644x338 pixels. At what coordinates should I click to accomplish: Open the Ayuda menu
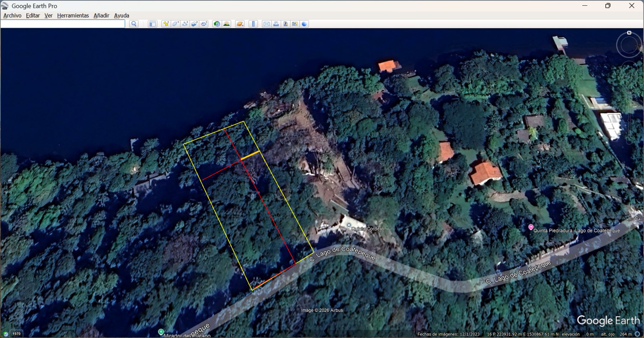tap(122, 15)
